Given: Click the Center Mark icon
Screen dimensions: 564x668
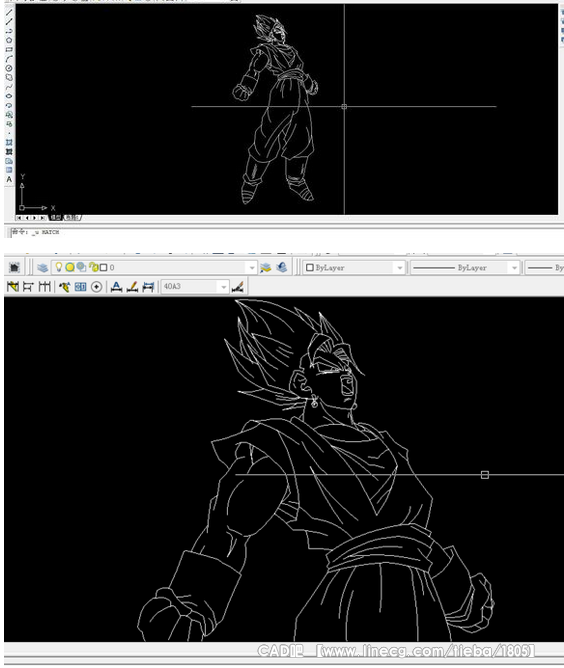Looking at the screenshot, I should tap(97, 286).
